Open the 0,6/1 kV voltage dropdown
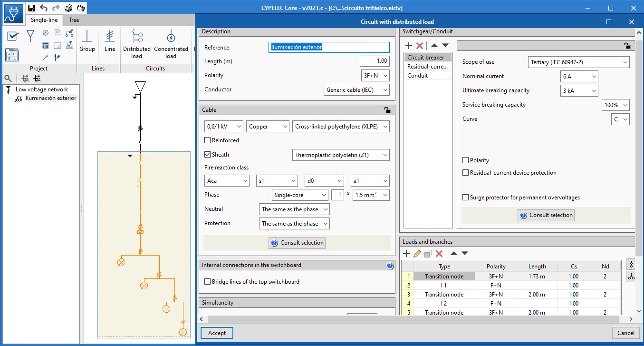Screen dimensions: 644x346 coord(223,127)
